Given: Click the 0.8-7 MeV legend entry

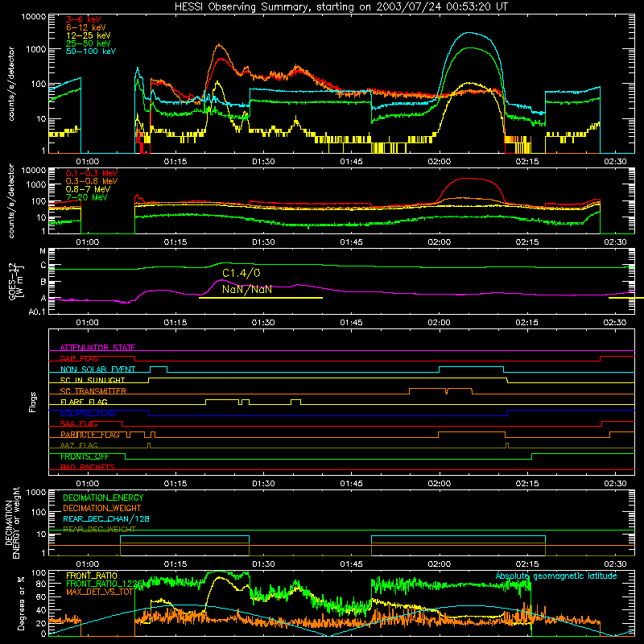Looking at the screenshot, I should click(x=88, y=189).
